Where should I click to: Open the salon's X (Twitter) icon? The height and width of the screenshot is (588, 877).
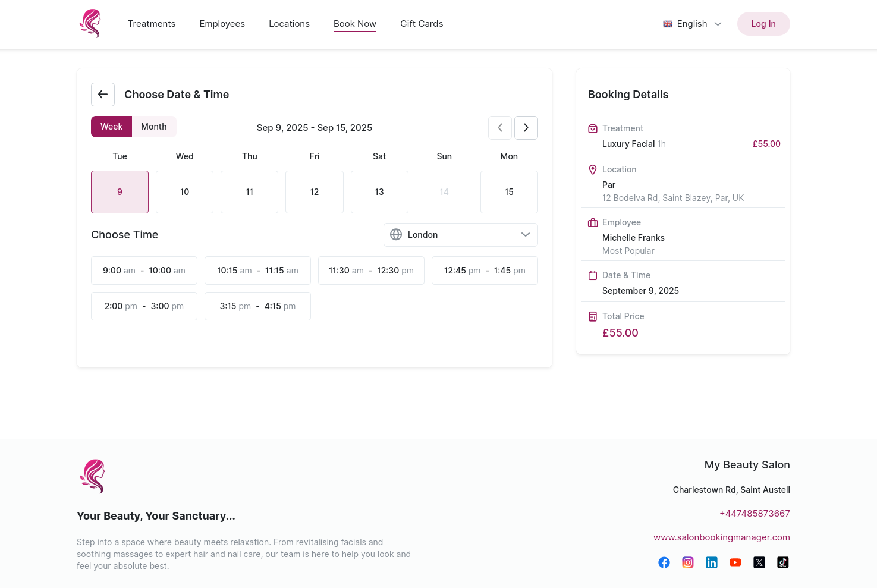(759, 562)
